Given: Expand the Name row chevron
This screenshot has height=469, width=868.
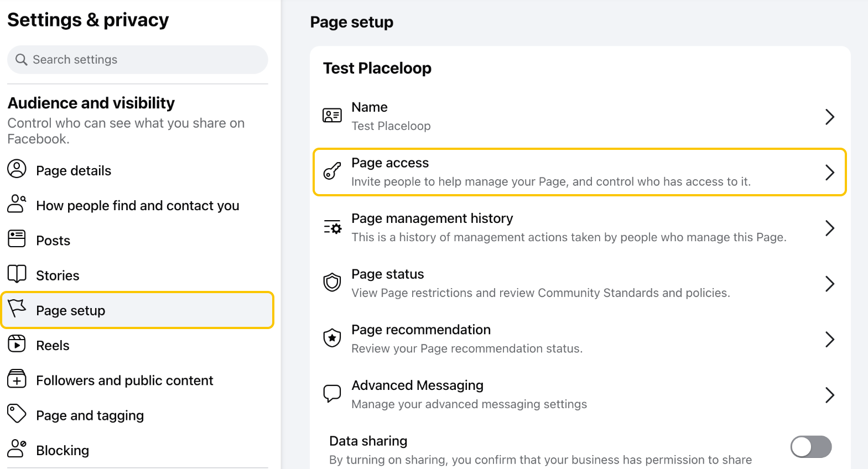Looking at the screenshot, I should [x=829, y=117].
